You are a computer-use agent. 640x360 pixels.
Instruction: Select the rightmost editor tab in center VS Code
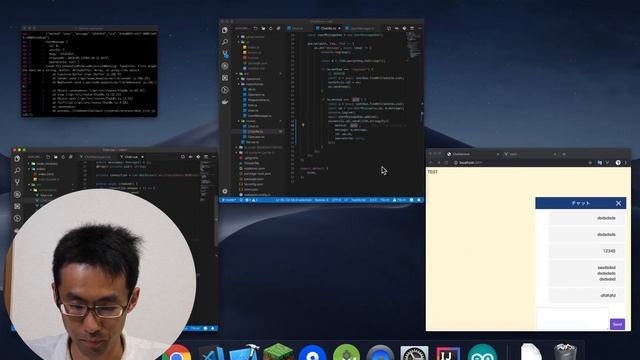(361, 29)
